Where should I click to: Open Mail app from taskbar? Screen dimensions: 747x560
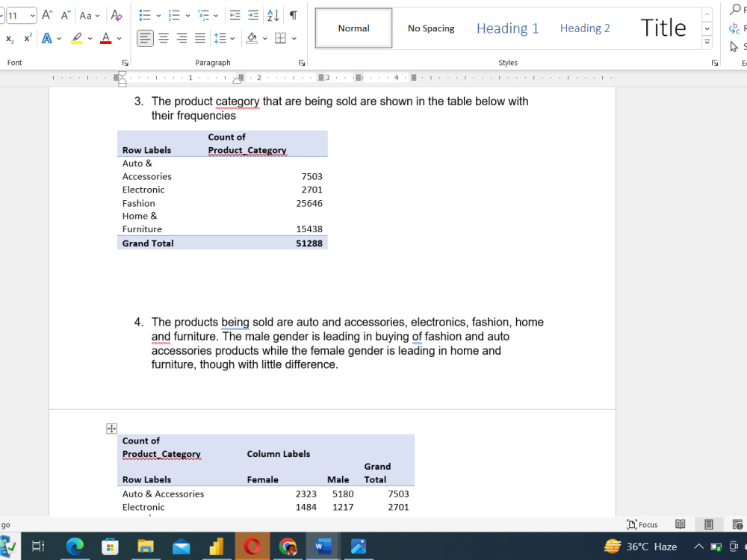coord(181,546)
